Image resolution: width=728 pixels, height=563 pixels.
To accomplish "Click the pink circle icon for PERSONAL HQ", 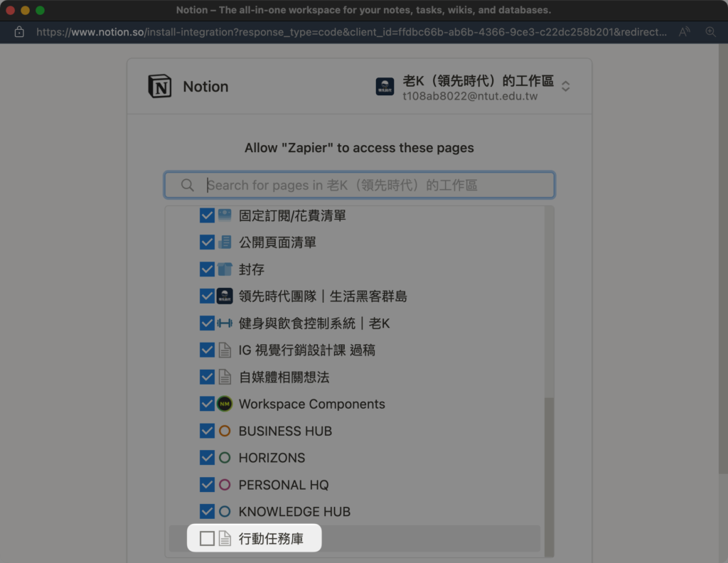I will tap(225, 485).
